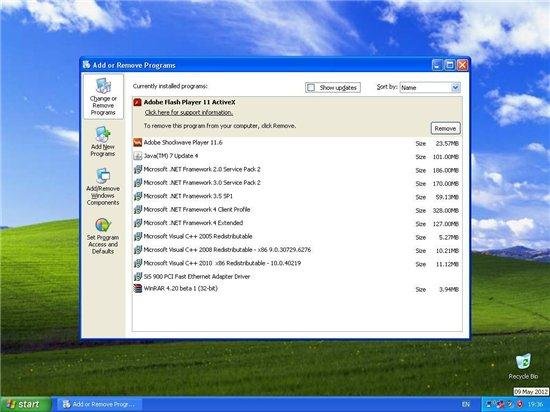Select Microsoft .NET Framework 4 Client Profile
This screenshot has height=412, width=550.
297,210
